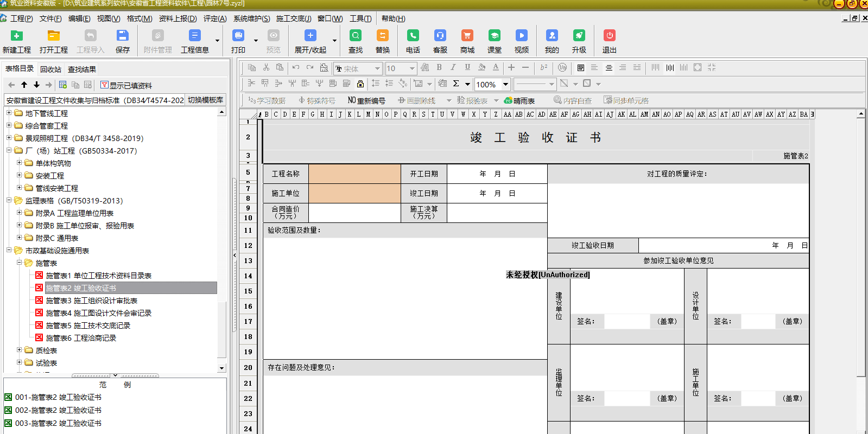
Task: Toggle center text alignment
Action: point(609,68)
